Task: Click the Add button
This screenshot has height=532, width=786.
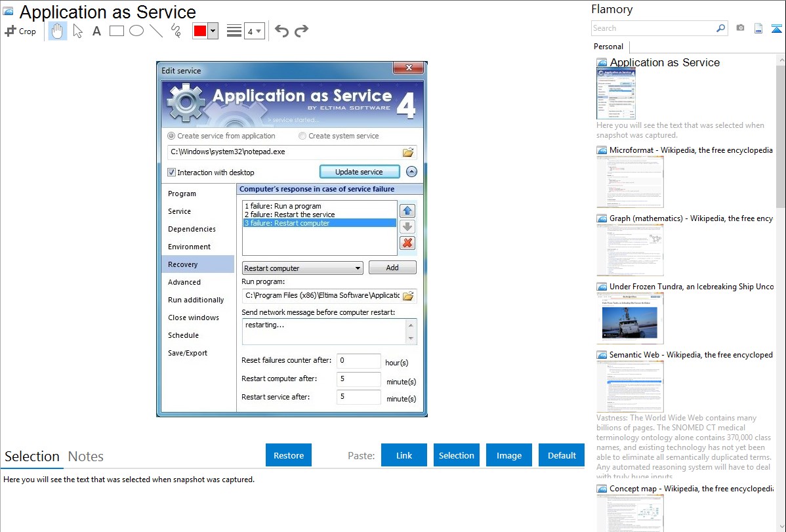Action: tap(392, 268)
